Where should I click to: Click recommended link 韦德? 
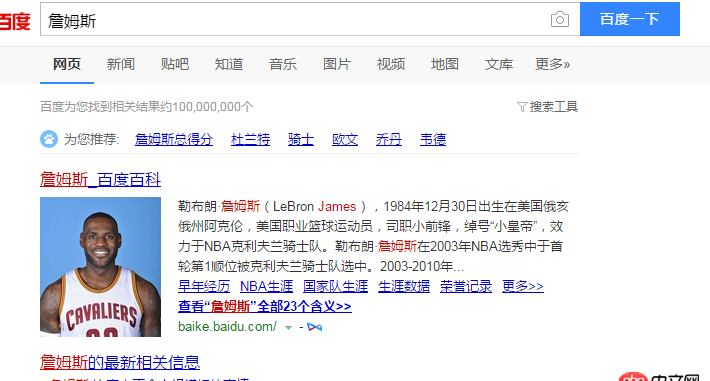coord(433,139)
